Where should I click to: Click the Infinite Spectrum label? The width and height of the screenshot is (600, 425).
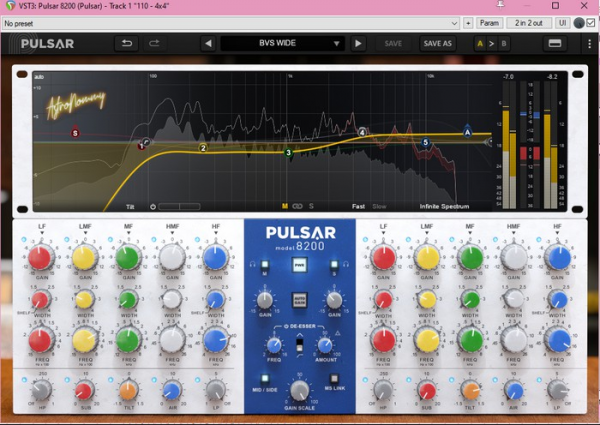(x=444, y=206)
